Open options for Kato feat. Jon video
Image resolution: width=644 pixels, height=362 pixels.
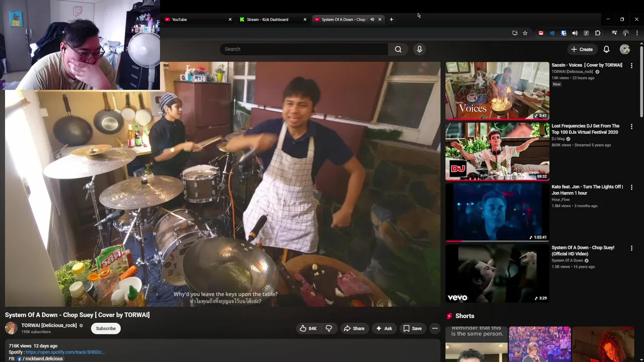point(631,188)
